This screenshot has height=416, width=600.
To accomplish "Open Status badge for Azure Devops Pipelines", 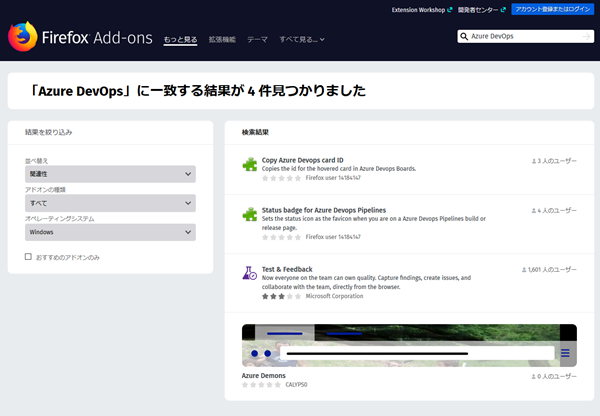I will 324,210.
